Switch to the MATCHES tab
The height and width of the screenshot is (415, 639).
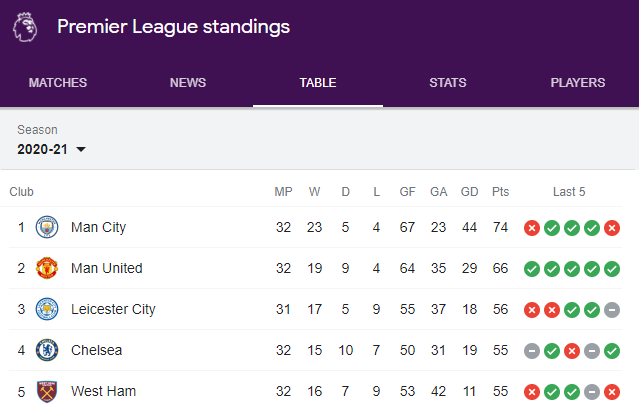[58, 83]
